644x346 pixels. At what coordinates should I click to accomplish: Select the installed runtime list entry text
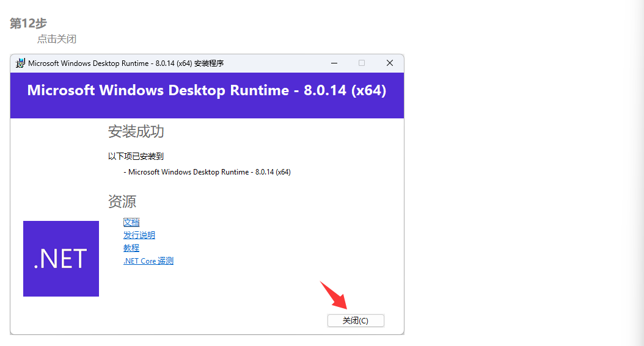point(208,172)
